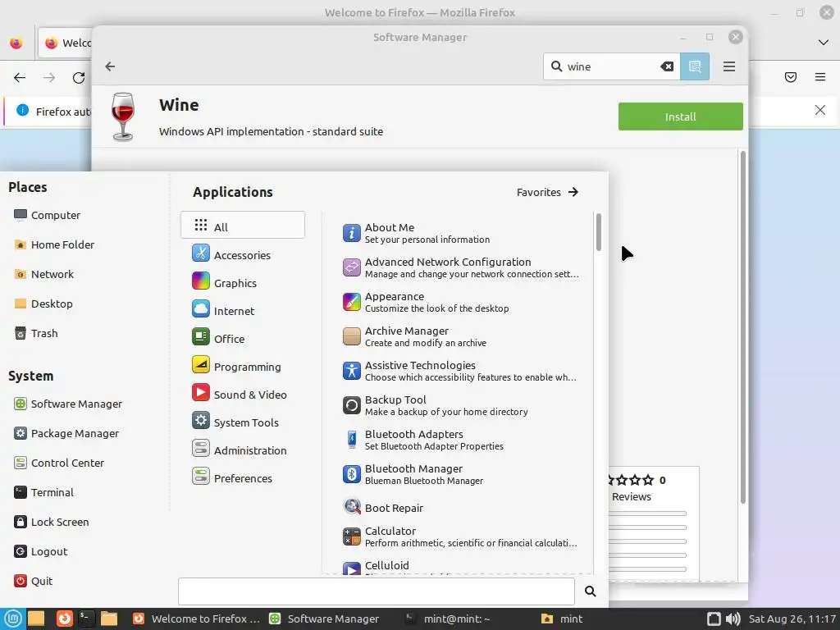Open Assistive Technologies

click(x=461, y=371)
